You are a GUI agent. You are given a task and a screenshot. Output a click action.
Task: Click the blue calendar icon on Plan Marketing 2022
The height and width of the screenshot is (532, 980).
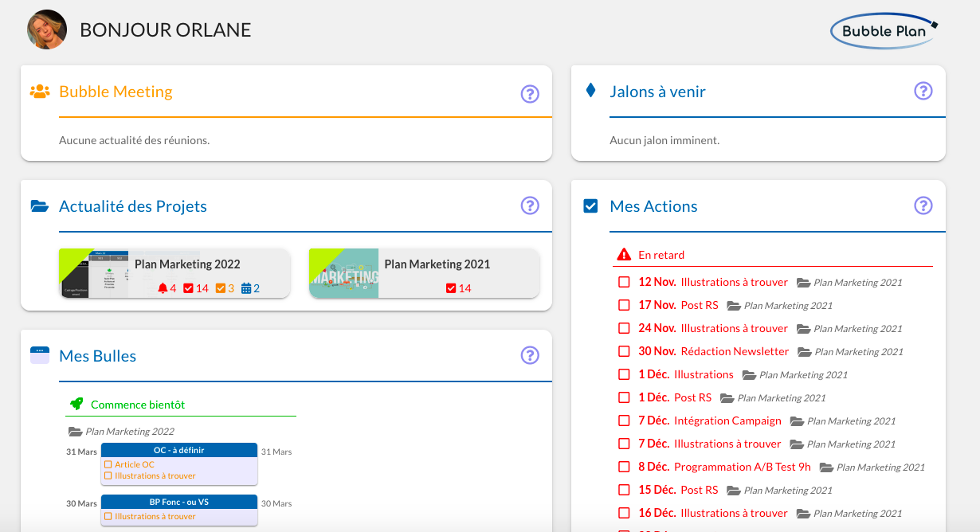[x=246, y=288]
